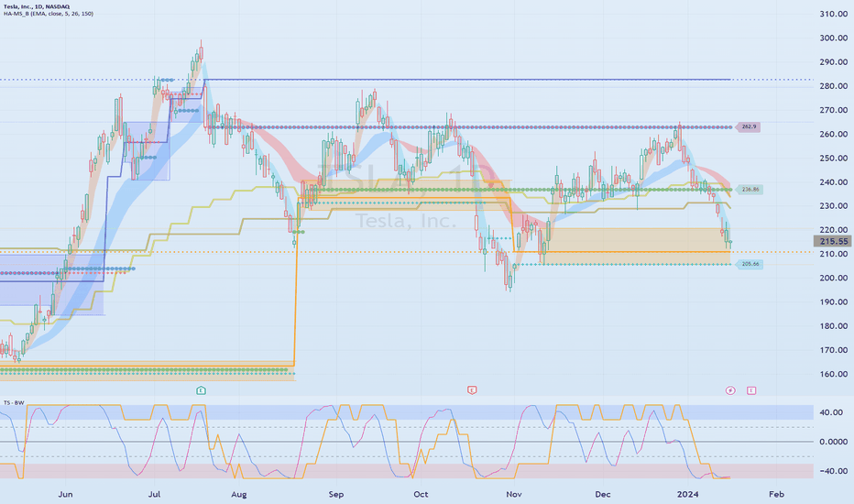Open the green earnings marker near August
854x504 pixels.
pos(201,390)
